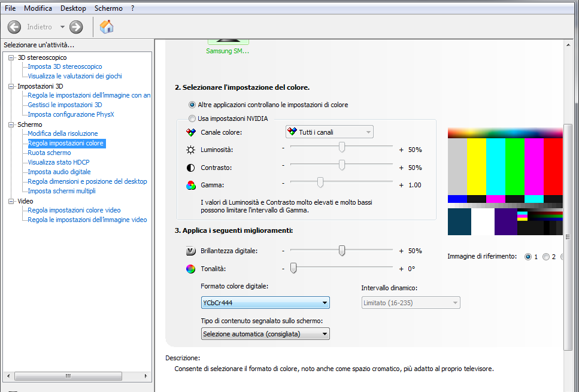Click the green Forward arrow icon
Image resolution: width=579 pixels, height=392 pixels.
pos(76,27)
